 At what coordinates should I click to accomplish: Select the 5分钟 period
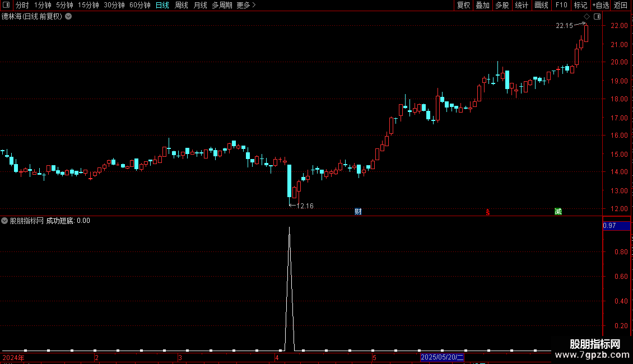tap(64, 5)
